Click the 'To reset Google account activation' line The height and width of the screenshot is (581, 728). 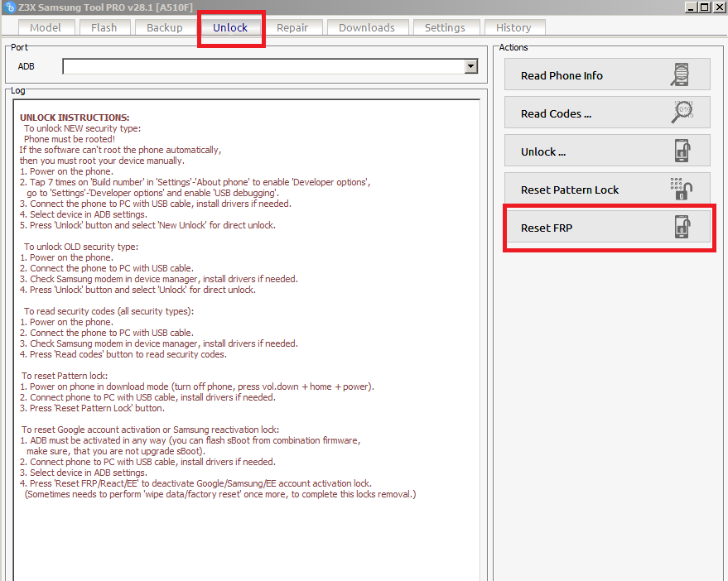pos(151,430)
